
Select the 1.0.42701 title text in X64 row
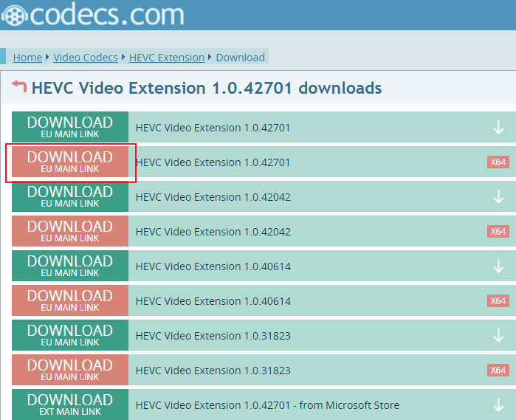coord(213,162)
